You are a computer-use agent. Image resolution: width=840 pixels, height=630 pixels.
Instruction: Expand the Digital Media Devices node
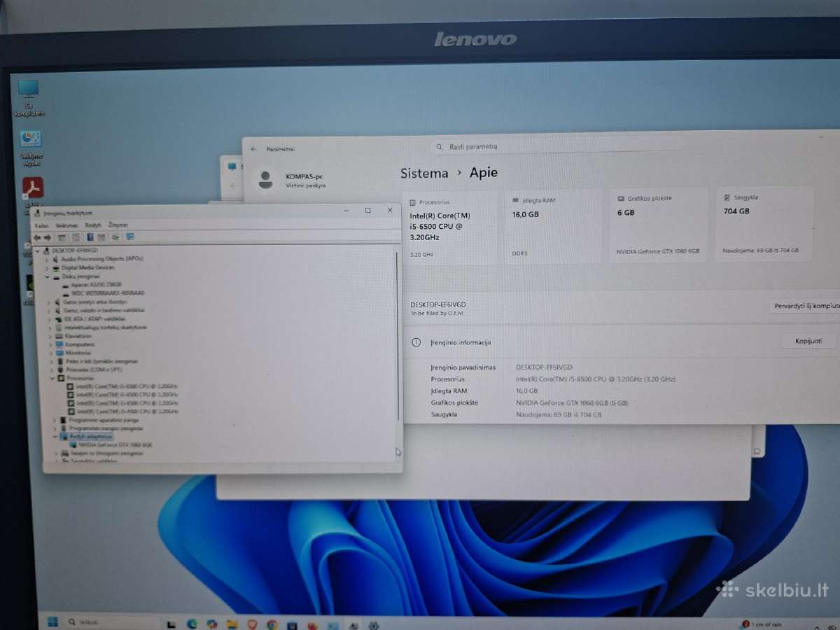[x=47, y=267]
